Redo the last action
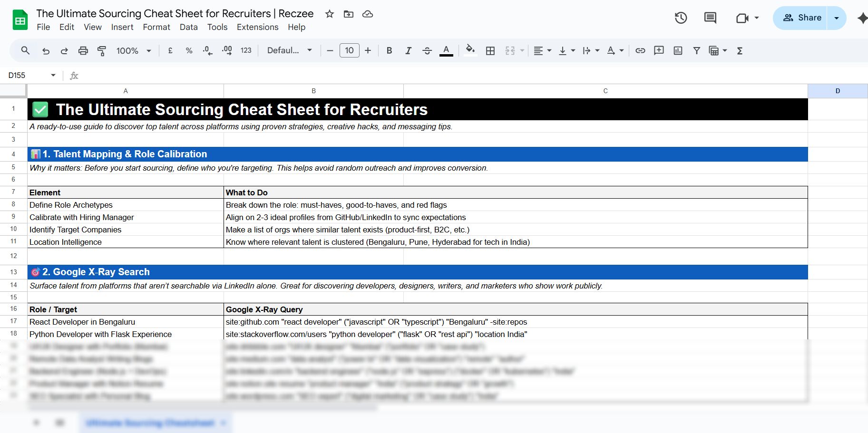The height and width of the screenshot is (433, 868). click(x=64, y=50)
